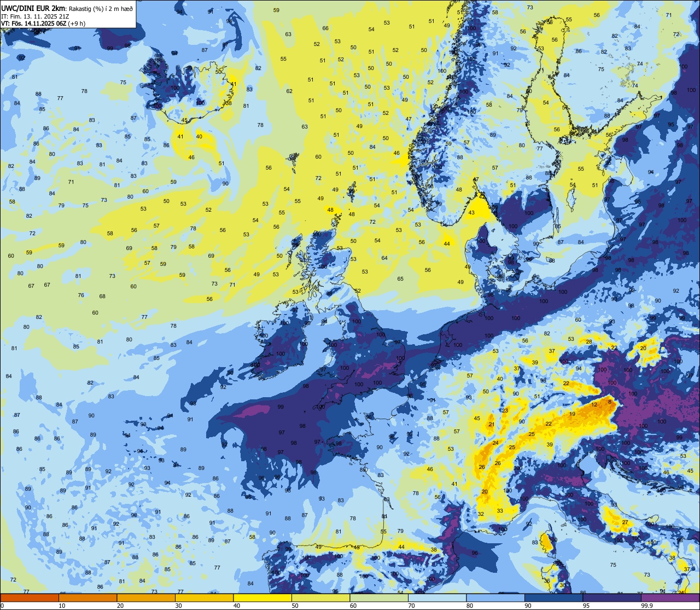The image size is (700, 610).
Task: Click the legend tick label '70'
Action: (411, 606)
